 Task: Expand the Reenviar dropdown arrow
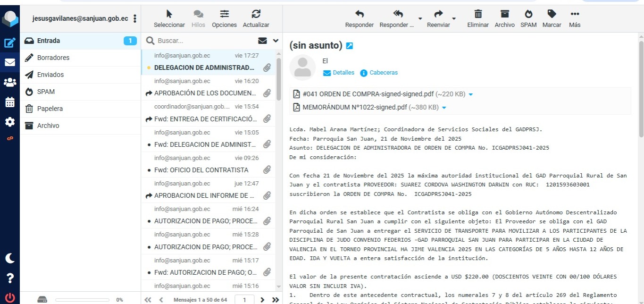point(454,19)
